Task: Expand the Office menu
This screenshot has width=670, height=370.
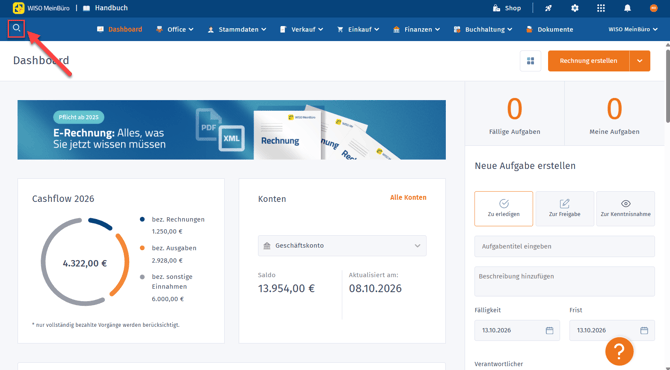Action: coord(175,29)
